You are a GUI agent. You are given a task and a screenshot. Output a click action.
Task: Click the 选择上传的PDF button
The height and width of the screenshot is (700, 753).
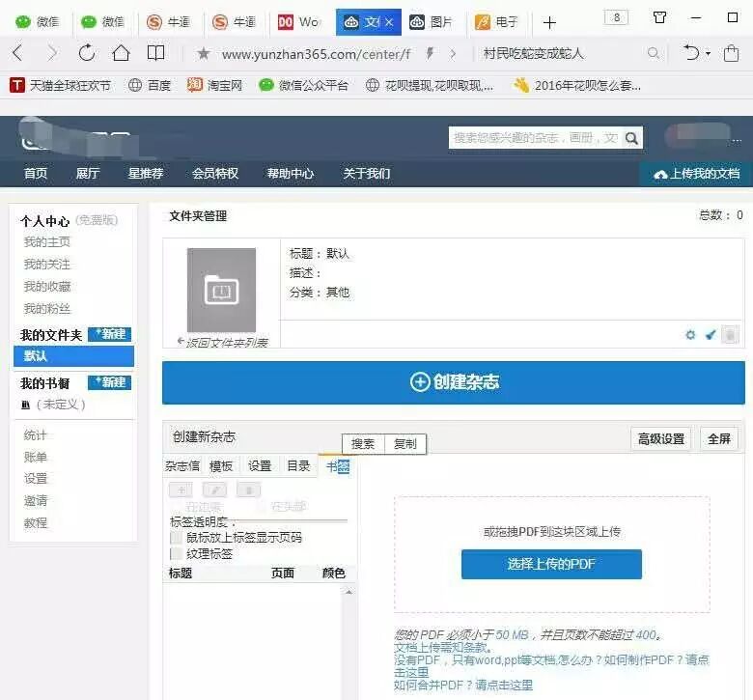tap(551, 564)
